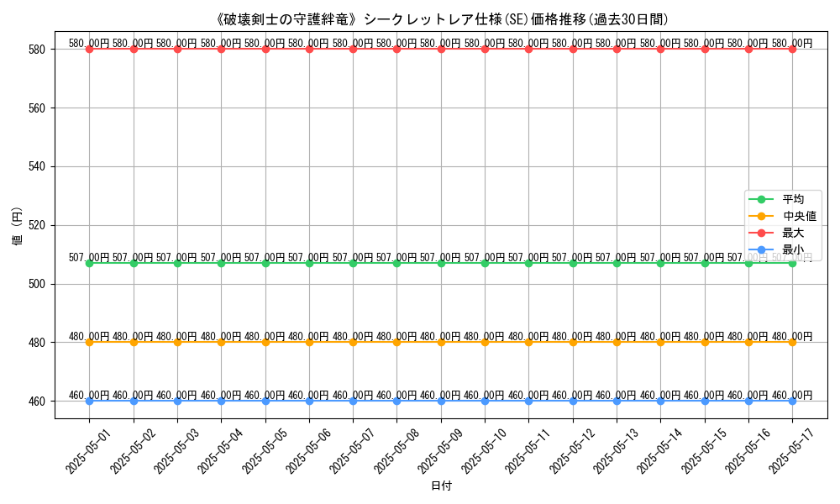The width and height of the screenshot is (840, 504).
Task: Click the 480.00円 value label above 2025-05-07
Action: [x=353, y=336]
